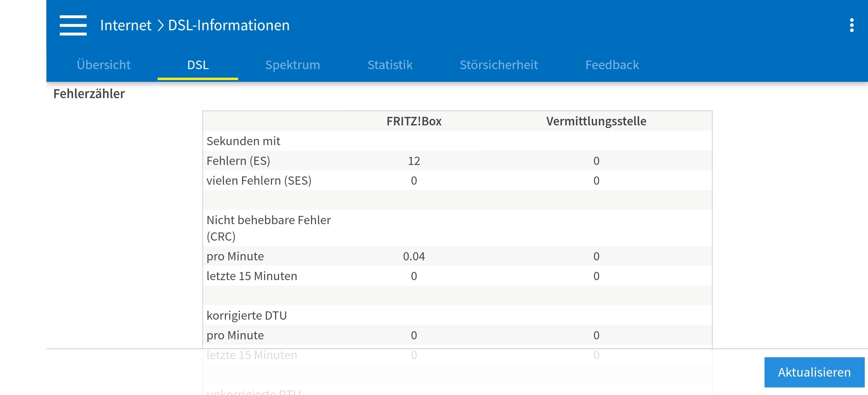Viewport: 868px width, 395px height.
Task: Click the korrigierte DTU row label
Action: click(x=247, y=315)
